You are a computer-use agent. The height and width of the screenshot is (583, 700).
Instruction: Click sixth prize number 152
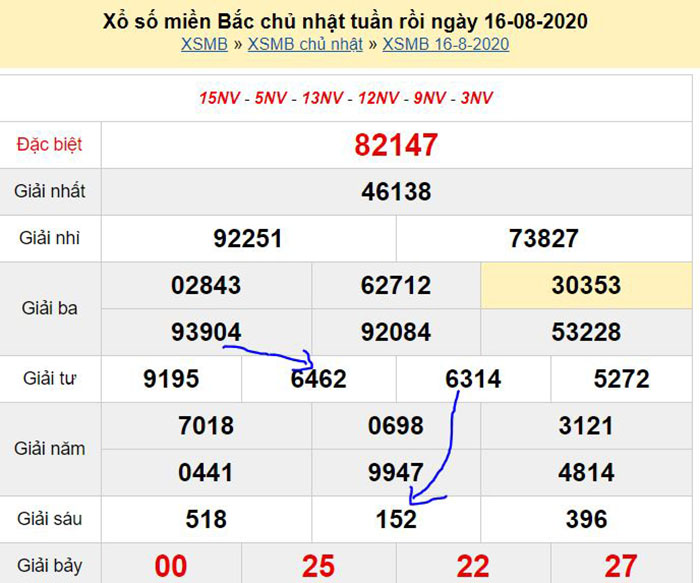(396, 520)
